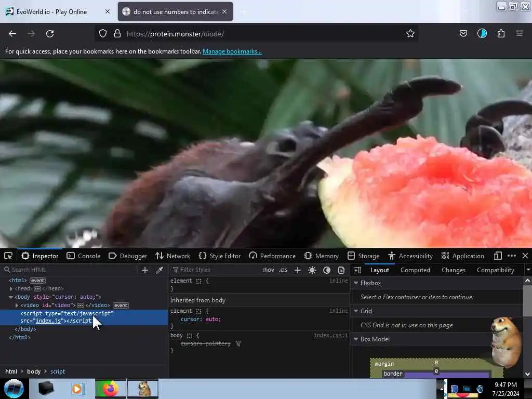The height and width of the screenshot is (399, 532).
Task: Open the media player taskbar icon
Action: click(x=78, y=389)
